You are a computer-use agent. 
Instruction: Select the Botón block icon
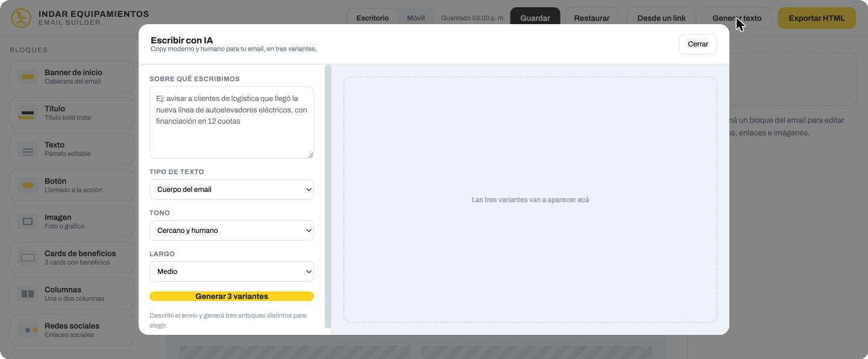(28, 185)
